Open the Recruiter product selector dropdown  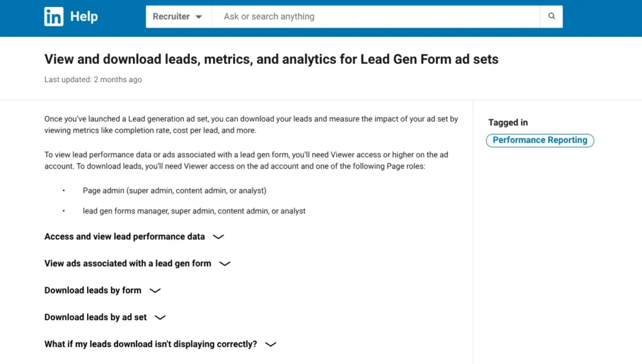point(178,16)
